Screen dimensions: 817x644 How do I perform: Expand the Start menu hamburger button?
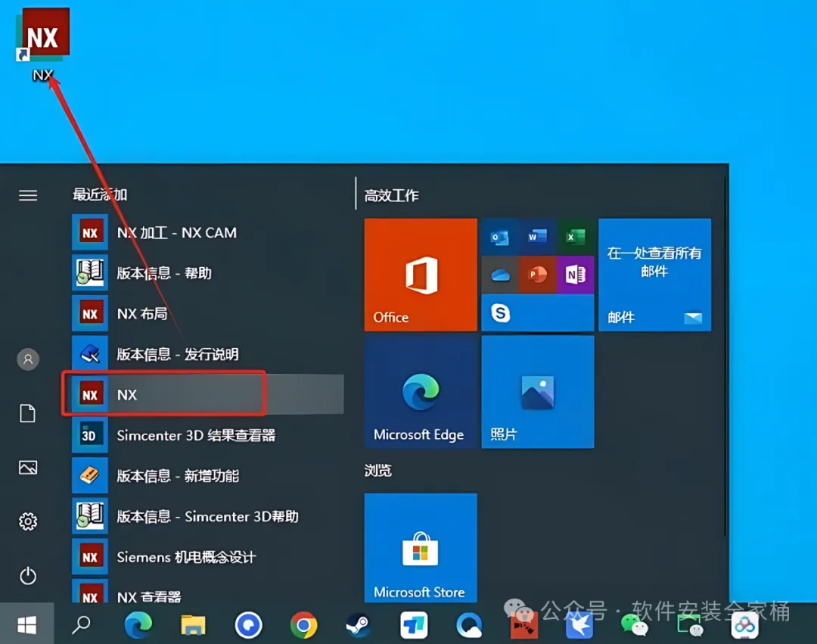(x=28, y=195)
